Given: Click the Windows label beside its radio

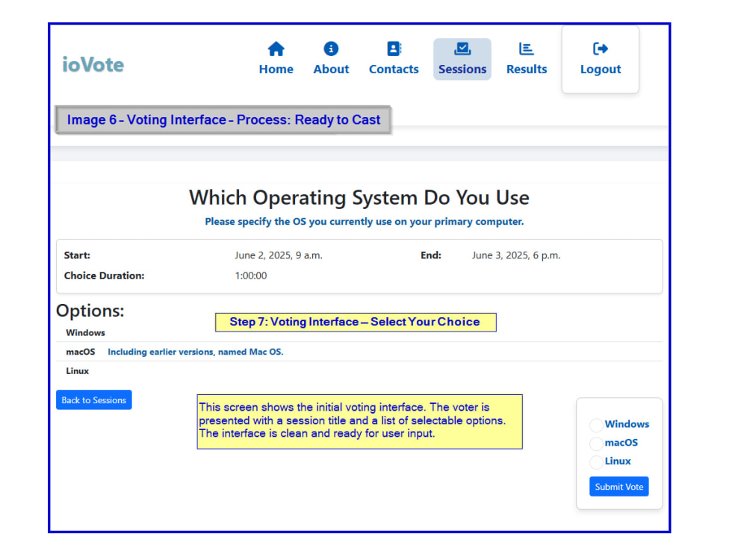Looking at the screenshot, I should [x=627, y=424].
